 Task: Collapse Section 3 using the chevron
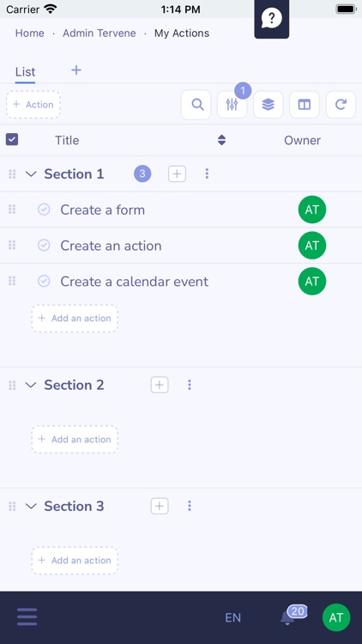click(x=31, y=506)
